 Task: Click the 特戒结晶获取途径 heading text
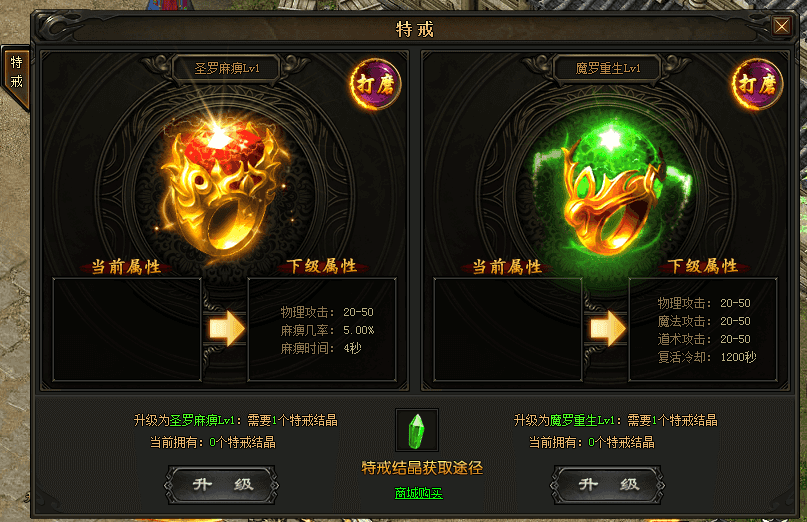(x=422, y=467)
